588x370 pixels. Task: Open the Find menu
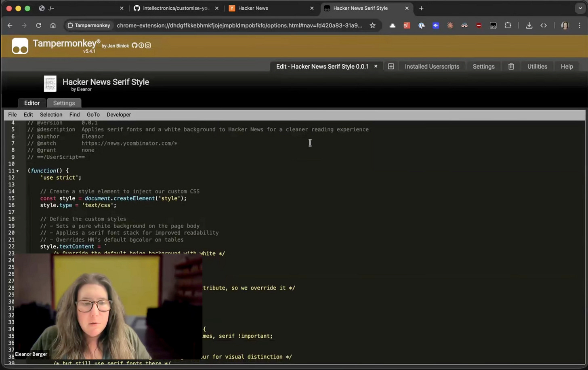tap(74, 115)
